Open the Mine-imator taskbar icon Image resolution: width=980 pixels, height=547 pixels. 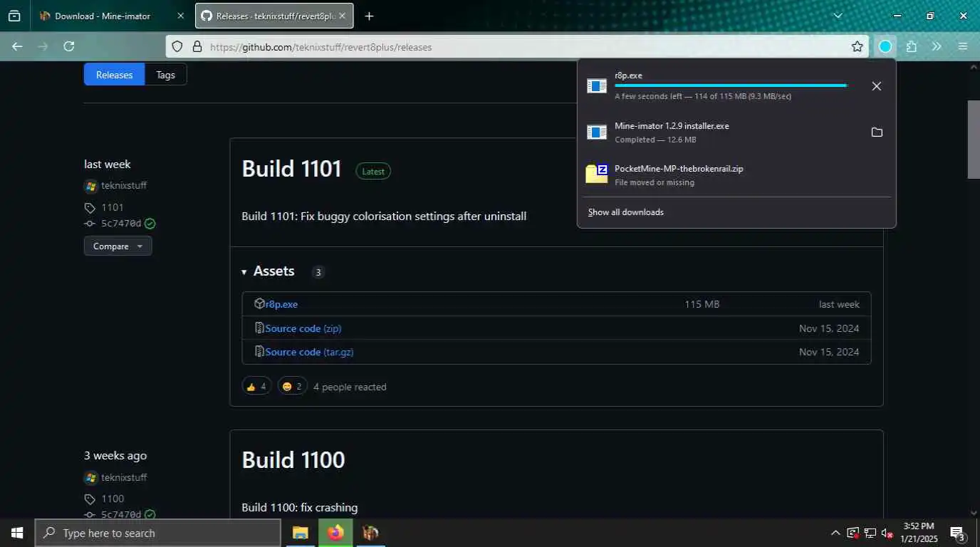tap(370, 533)
